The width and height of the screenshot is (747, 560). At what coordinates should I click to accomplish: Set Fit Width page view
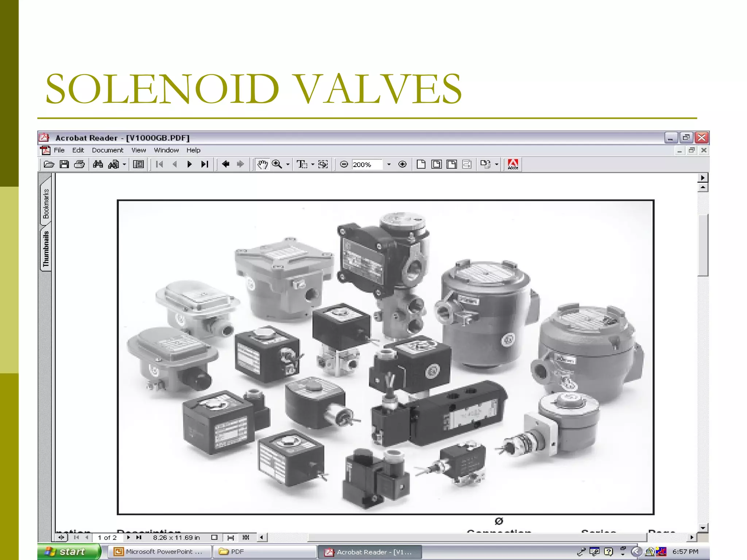point(452,164)
